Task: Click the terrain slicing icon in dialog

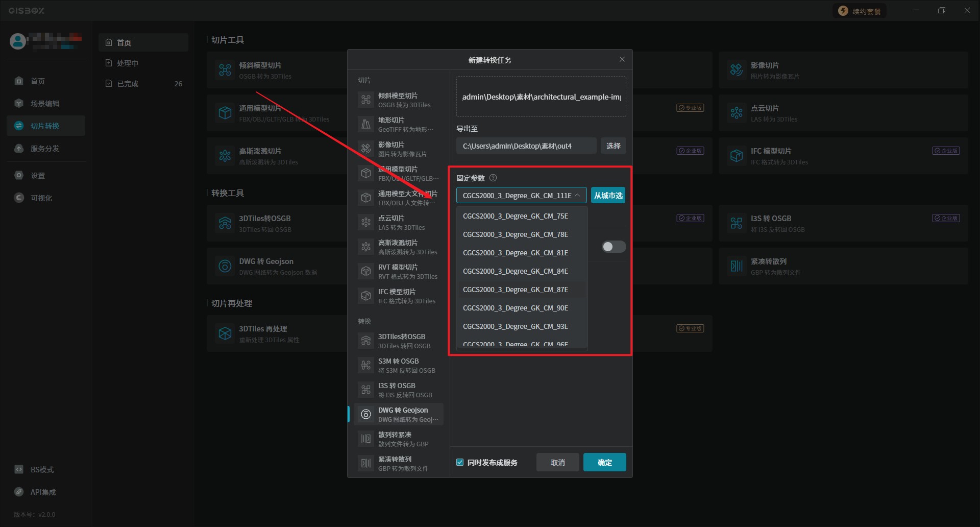Action: [366, 125]
